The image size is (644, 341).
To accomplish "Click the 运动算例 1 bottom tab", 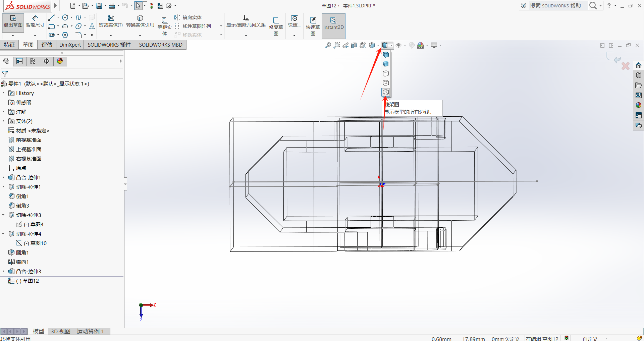I will [x=90, y=331].
